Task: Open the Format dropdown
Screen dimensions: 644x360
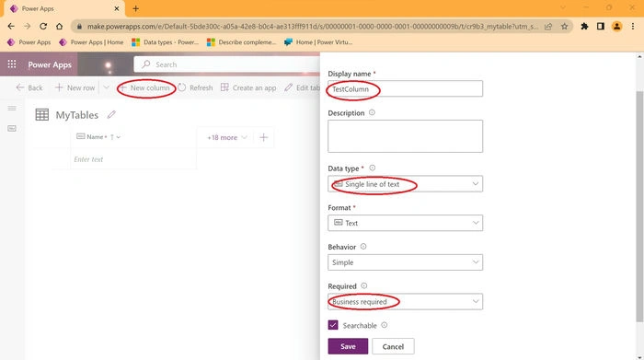Action: [405, 223]
